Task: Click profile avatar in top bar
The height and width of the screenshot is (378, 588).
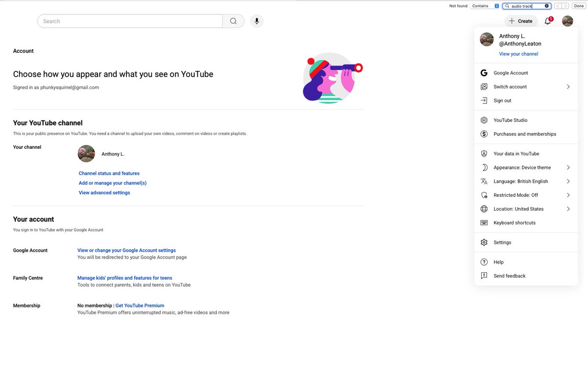Action: 567,21
